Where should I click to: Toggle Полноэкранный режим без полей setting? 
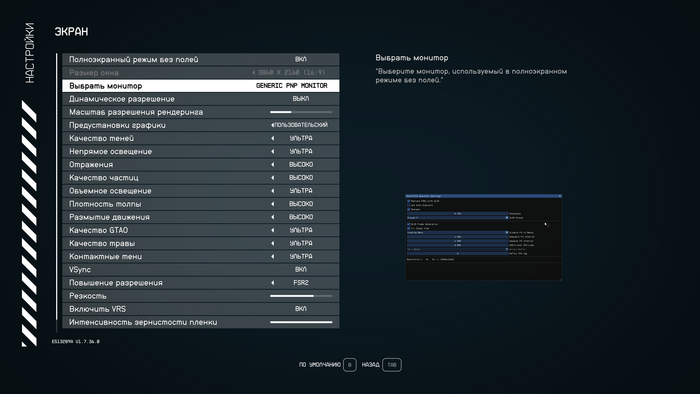201,59
